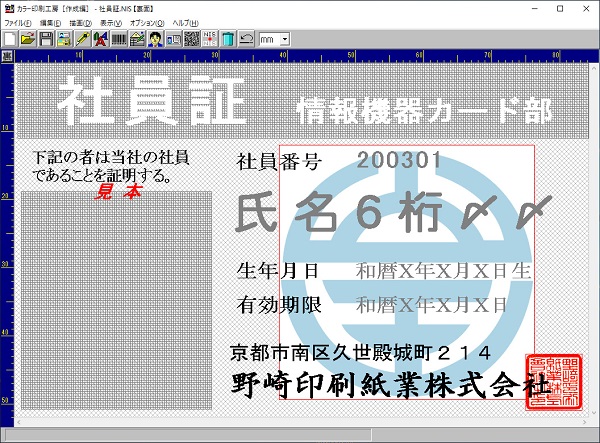Insert a barcode with the barcode tool
Viewport: 600px width, 443px height.
tap(119, 39)
